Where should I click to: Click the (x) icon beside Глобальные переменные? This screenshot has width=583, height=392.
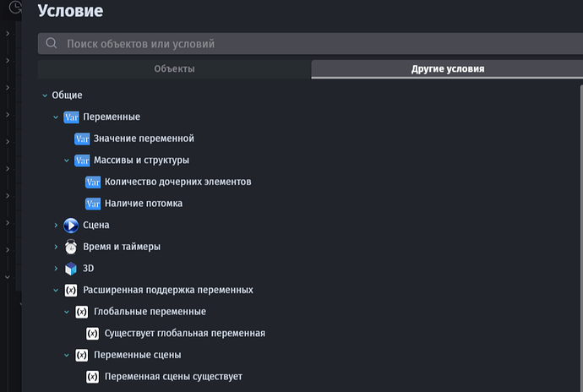point(82,312)
